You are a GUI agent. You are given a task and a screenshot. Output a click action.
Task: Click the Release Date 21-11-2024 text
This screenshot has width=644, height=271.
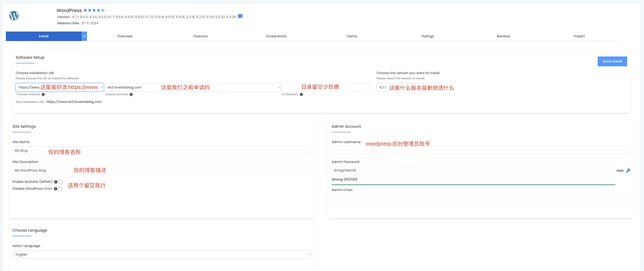coord(78,23)
